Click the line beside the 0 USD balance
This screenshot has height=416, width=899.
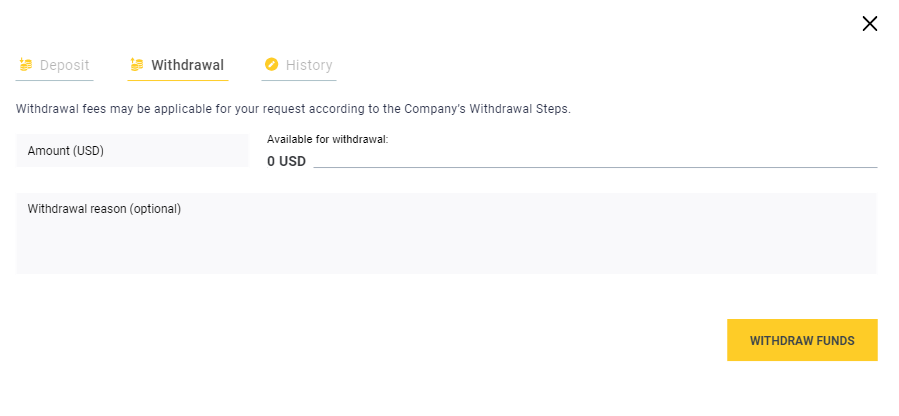tap(595, 166)
